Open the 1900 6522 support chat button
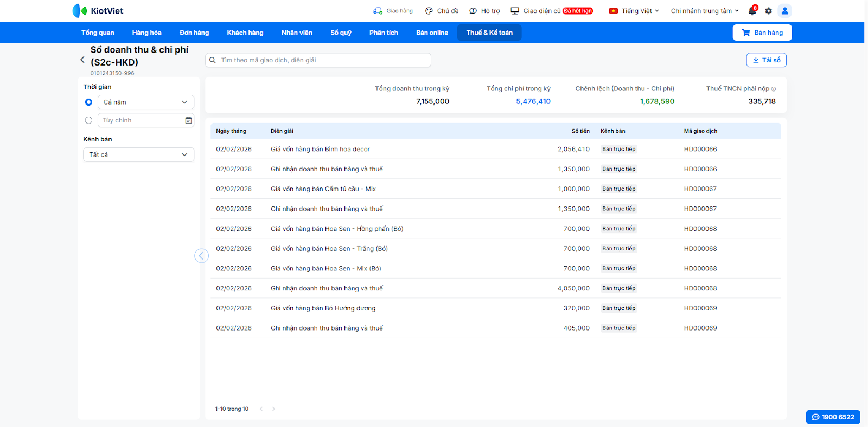 pyautogui.click(x=833, y=417)
